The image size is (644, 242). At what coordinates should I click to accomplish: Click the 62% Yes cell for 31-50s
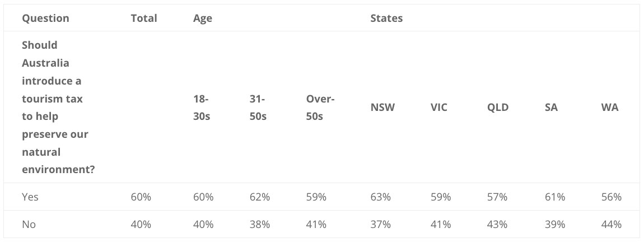(x=260, y=197)
